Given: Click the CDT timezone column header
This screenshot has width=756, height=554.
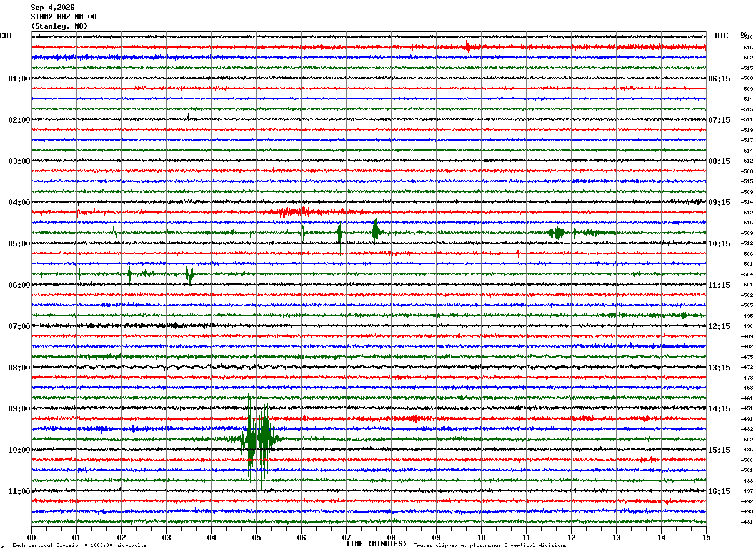Looking at the screenshot, I should coord(6,36).
